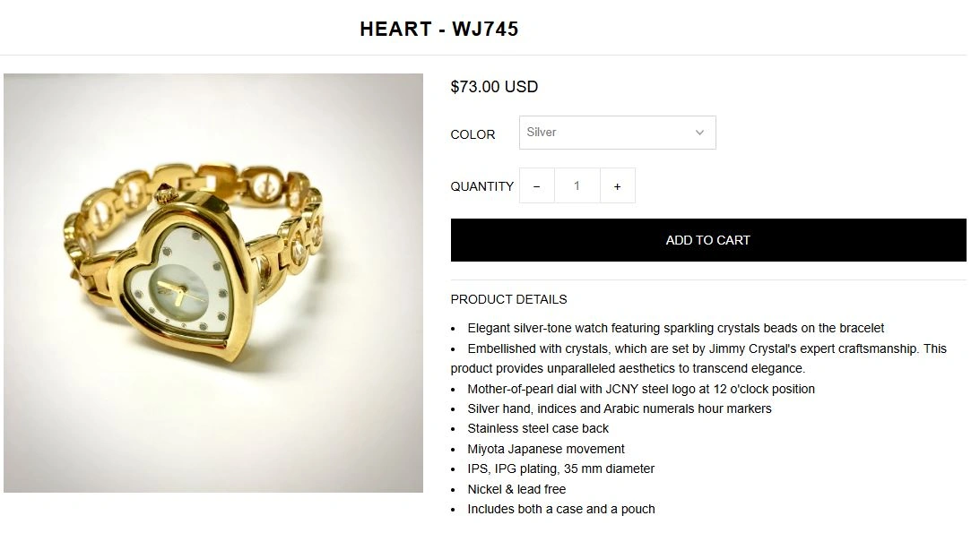
Task: Click the IPS, IPG plating detail line
Action: (x=560, y=469)
